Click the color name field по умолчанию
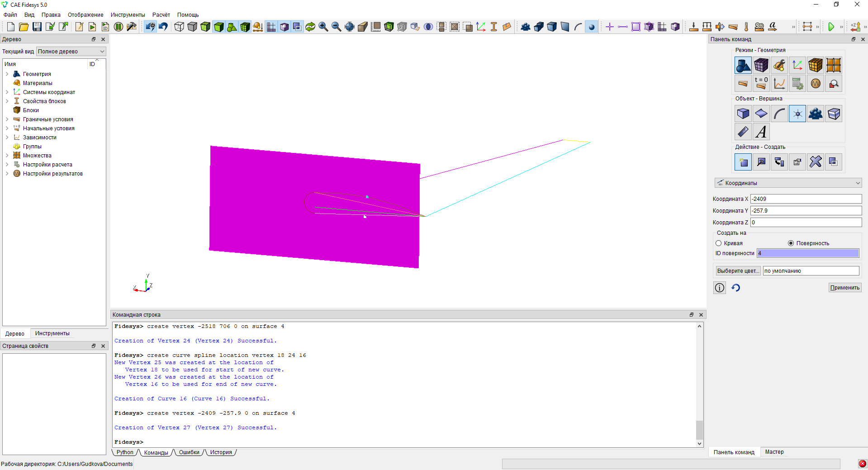This screenshot has height=470, width=868. point(811,271)
